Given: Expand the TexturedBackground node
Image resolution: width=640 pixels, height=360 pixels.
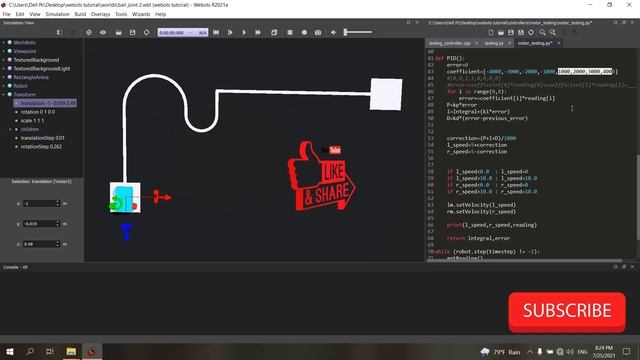Looking at the screenshot, I should coord(4,60).
